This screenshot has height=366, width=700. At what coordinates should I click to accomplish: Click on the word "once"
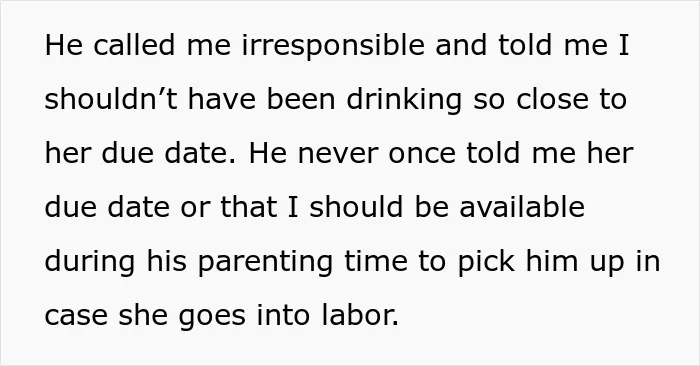[x=422, y=154]
